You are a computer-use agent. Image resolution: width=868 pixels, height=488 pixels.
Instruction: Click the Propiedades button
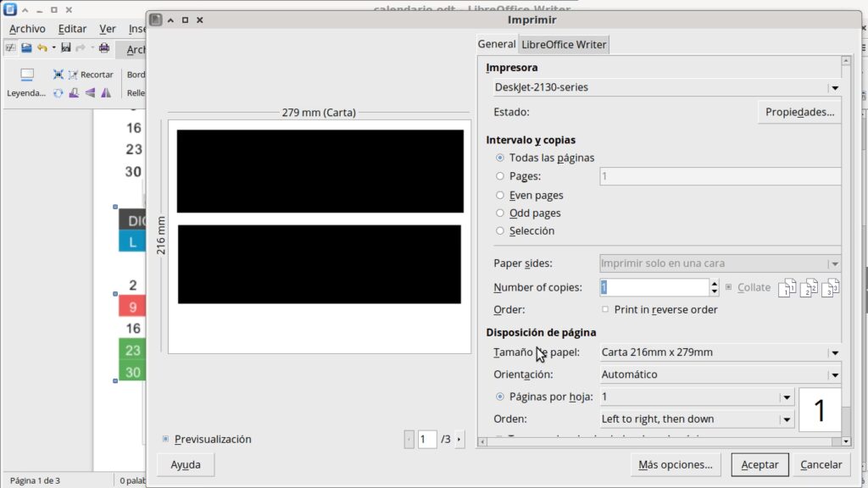798,112
